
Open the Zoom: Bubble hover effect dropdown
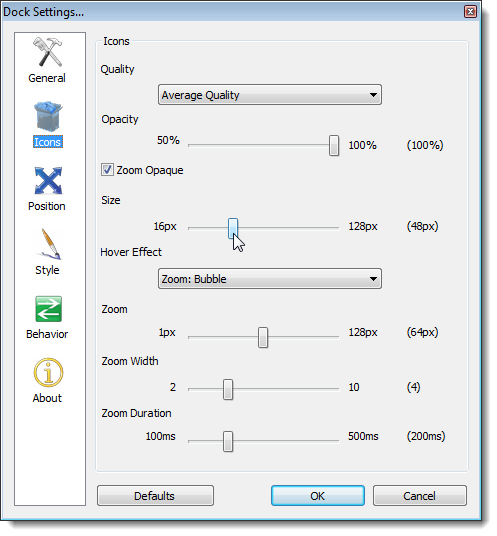click(x=270, y=279)
